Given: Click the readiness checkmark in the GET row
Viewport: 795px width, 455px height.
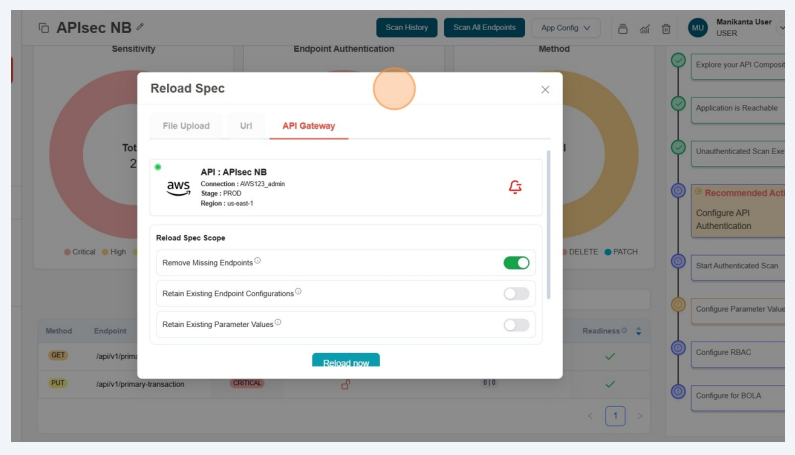Looking at the screenshot, I should point(610,357).
